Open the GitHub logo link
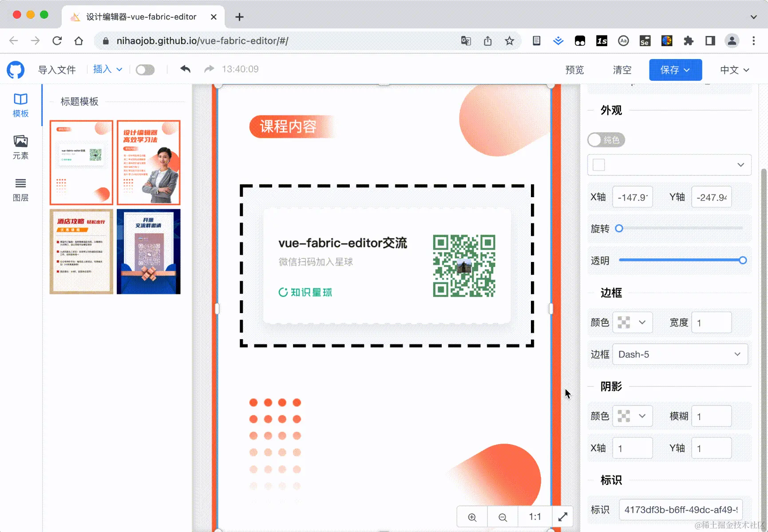Screen dimensions: 768x532 pos(16,70)
